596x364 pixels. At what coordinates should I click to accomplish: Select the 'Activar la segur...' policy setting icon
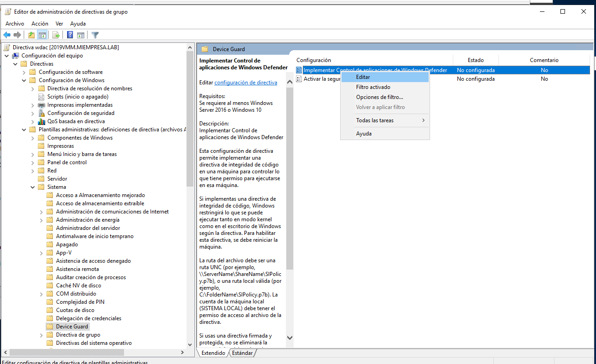tap(299, 79)
